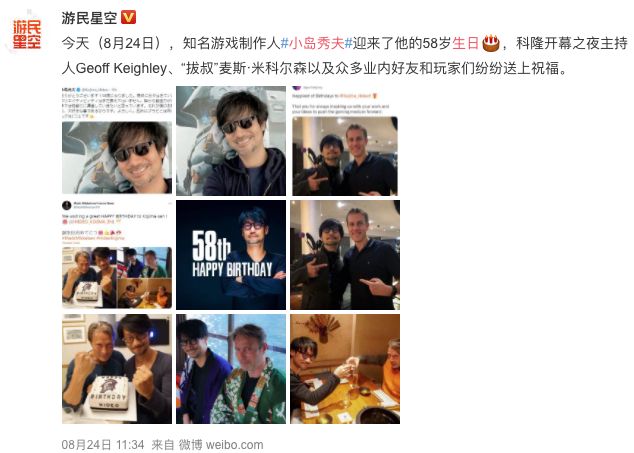Open the restaurant toast photo
Screen dimensions: 634x453
click(x=345, y=369)
